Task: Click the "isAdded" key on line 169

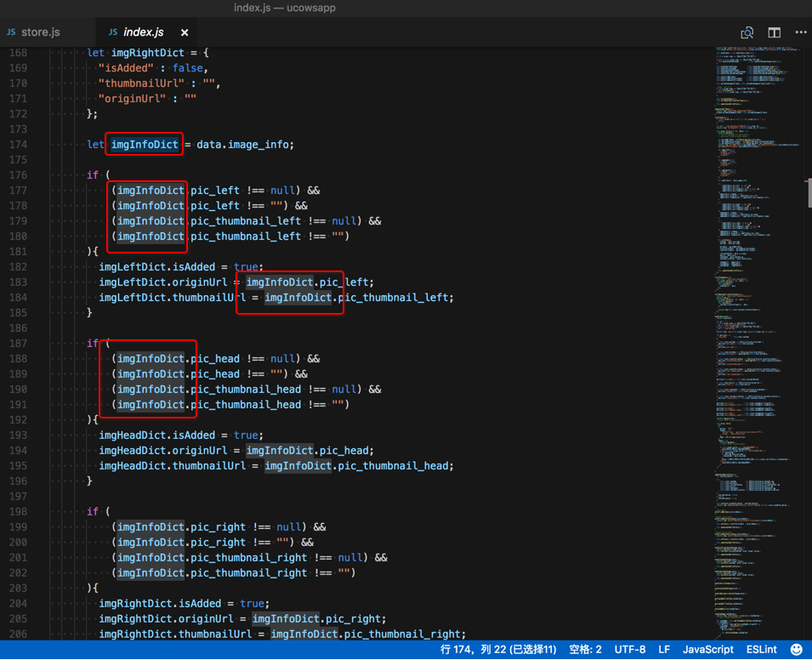Action: pyautogui.click(x=127, y=68)
